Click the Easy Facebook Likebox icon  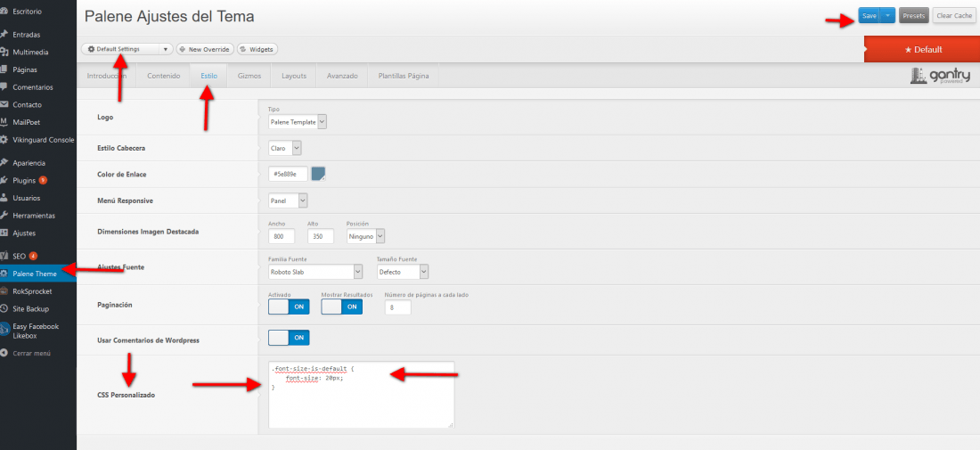[4, 330]
